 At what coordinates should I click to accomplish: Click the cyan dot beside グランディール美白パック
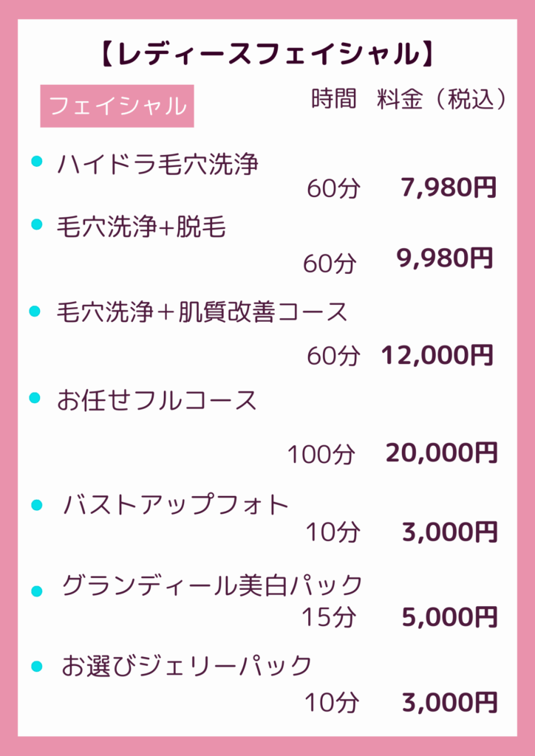click(36, 591)
